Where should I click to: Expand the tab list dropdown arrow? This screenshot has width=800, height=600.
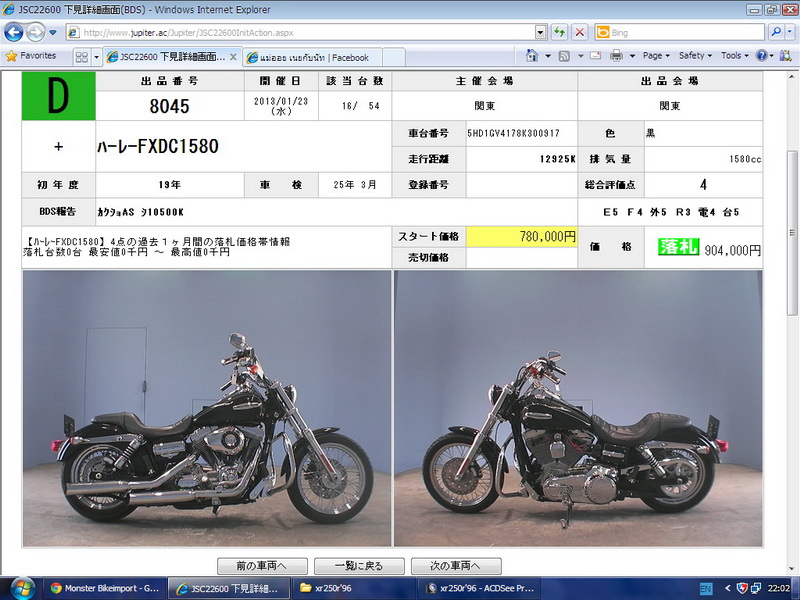[x=96, y=57]
